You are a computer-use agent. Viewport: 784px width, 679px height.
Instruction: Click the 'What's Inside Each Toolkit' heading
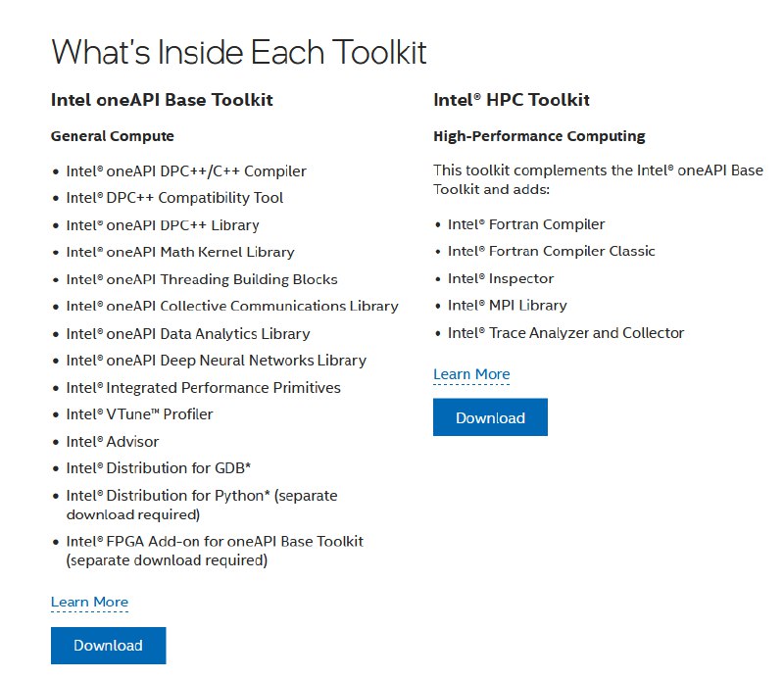point(238,53)
